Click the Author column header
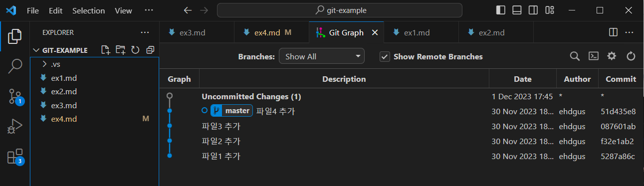Viewport: 644px width, 186px height. point(577,79)
